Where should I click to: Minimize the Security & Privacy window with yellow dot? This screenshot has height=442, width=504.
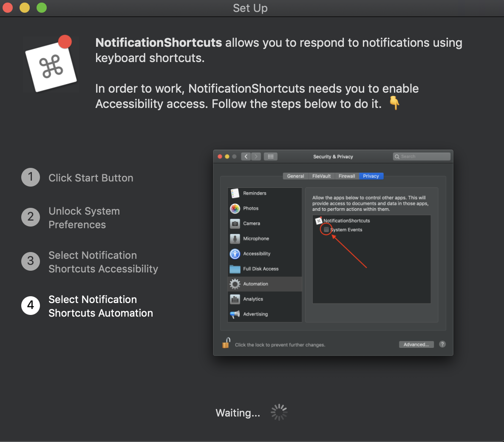(x=227, y=156)
